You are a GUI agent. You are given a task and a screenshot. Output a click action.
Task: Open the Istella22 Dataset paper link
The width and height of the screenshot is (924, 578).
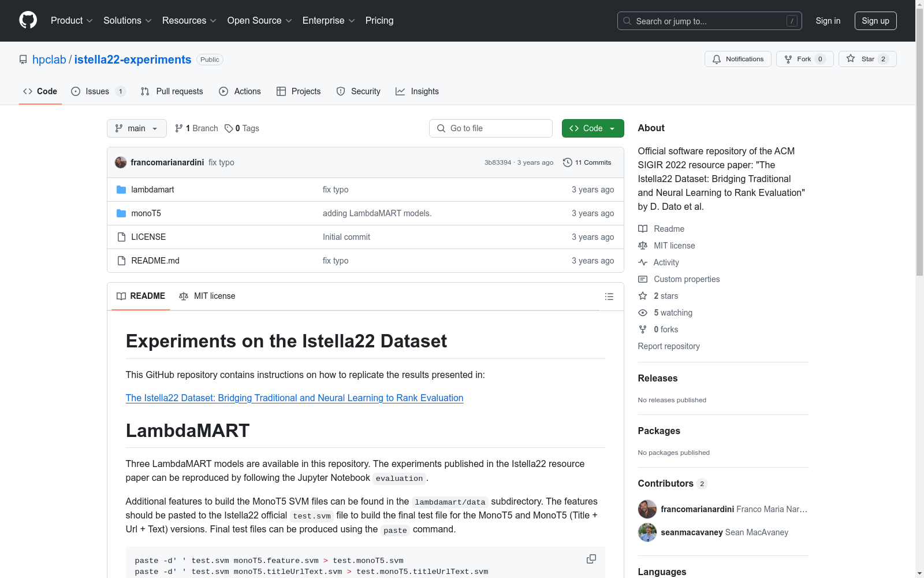click(x=295, y=398)
